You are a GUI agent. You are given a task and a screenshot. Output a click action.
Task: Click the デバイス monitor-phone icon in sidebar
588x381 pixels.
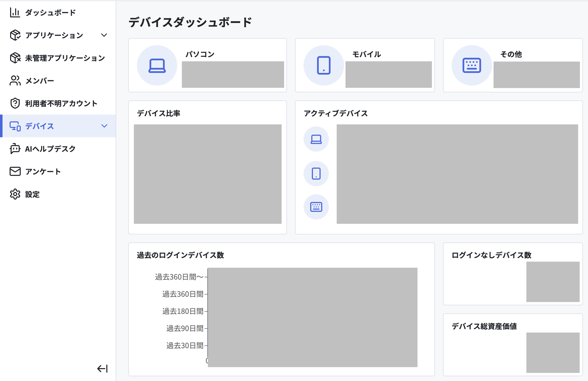pyautogui.click(x=15, y=126)
